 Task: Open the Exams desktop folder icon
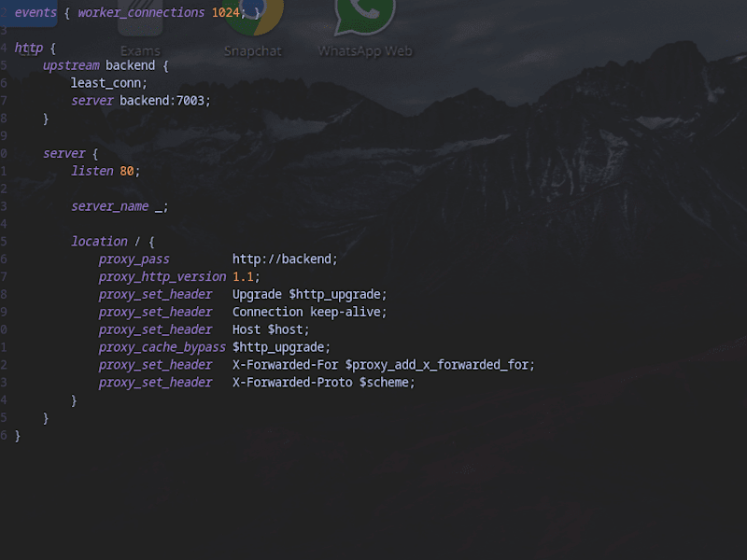pyautogui.click(x=140, y=29)
